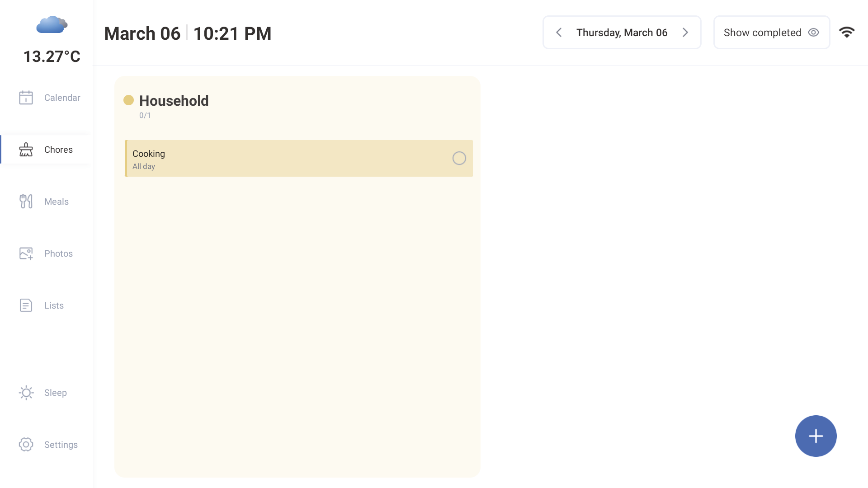Screen dimensions: 868x488
Task: Go to previous day with left chevron
Action: [x=559, y=33]
